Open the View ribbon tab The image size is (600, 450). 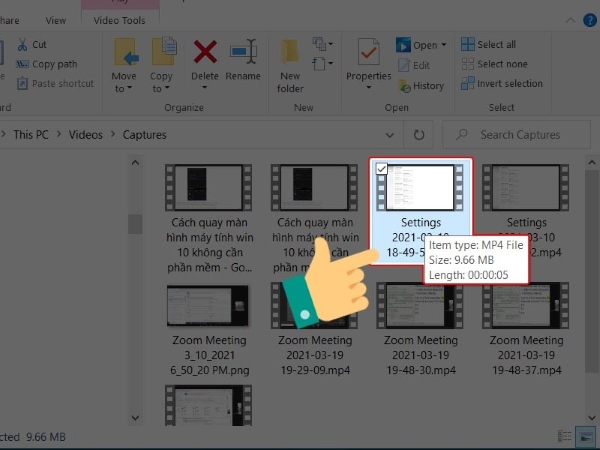(56, 20)
